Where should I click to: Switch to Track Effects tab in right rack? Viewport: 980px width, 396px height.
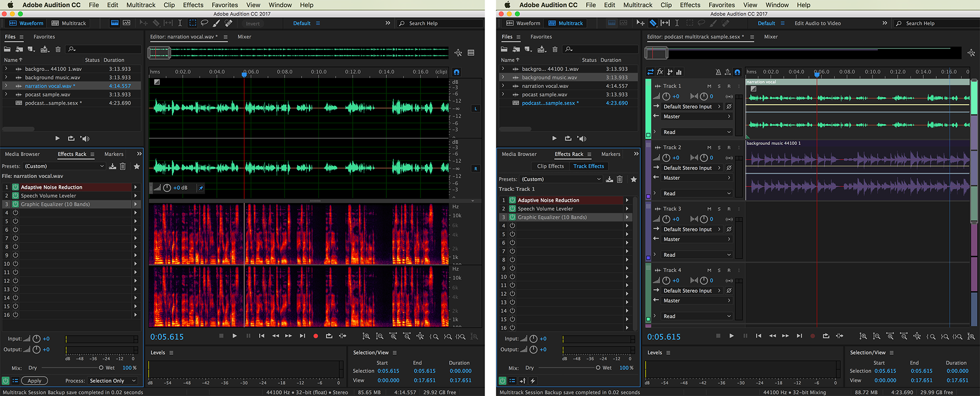tap(589, 166)
